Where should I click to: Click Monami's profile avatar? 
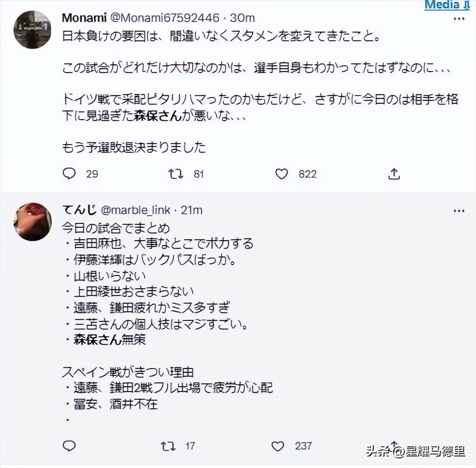(32, 30)
